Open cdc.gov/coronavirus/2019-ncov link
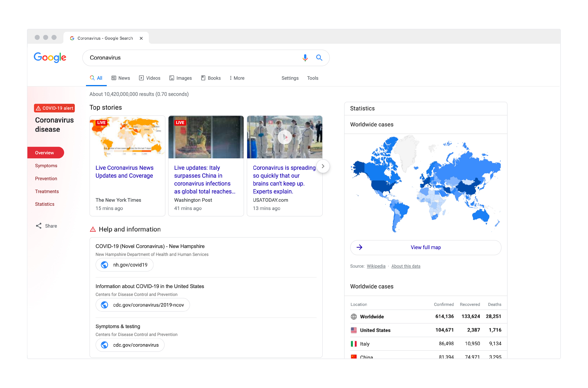 (x=143, y=305)
